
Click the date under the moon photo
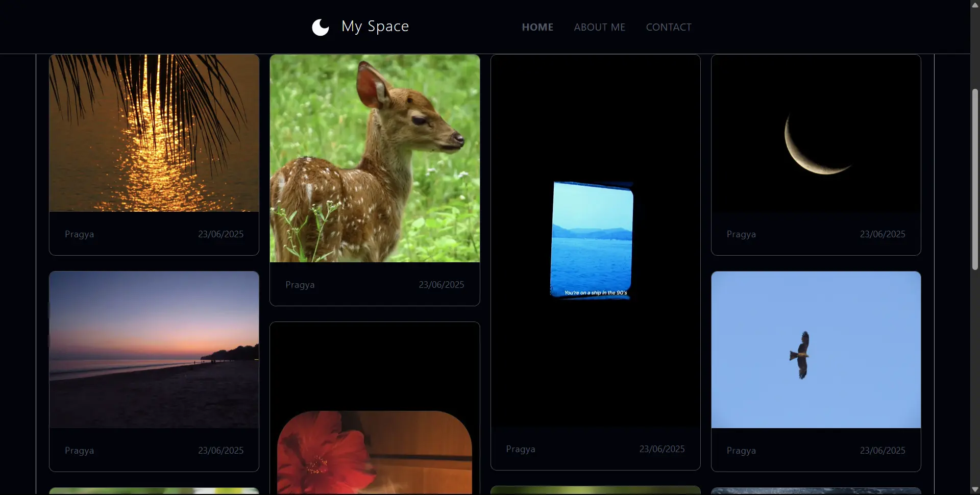coord(883,234)
